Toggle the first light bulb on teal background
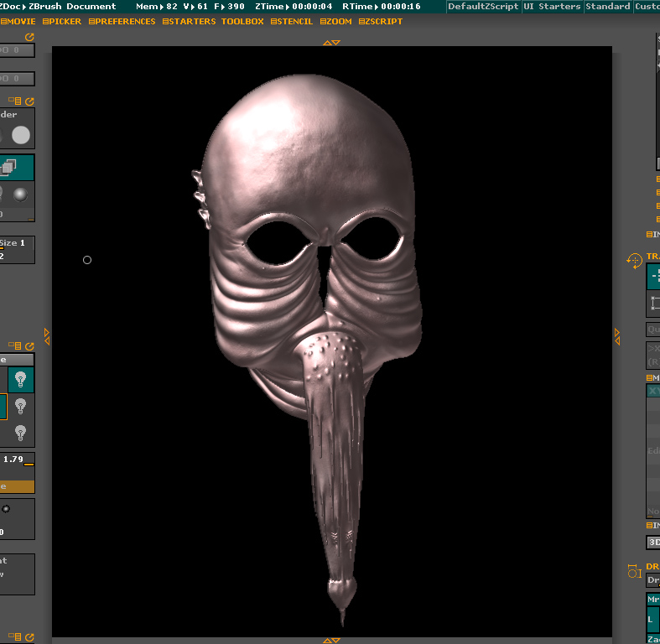 (x=21, y=380)
